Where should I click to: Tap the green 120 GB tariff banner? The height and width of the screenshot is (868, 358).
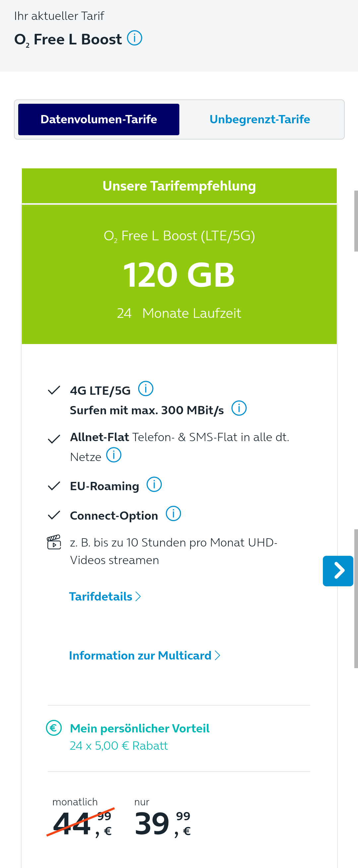pyautogui.click(x=179, y=274)
